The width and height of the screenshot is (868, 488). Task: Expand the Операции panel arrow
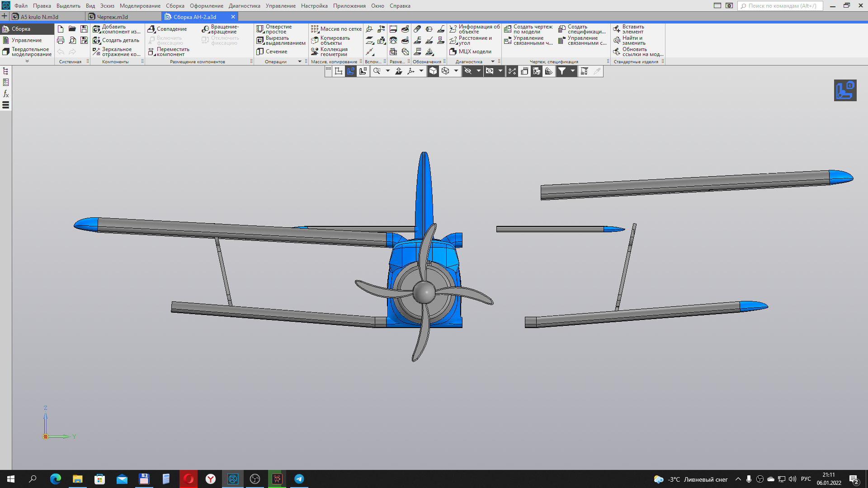coord(299,61)
